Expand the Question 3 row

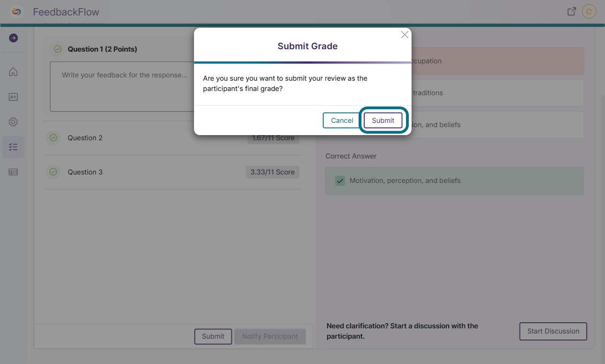point(172,172)
